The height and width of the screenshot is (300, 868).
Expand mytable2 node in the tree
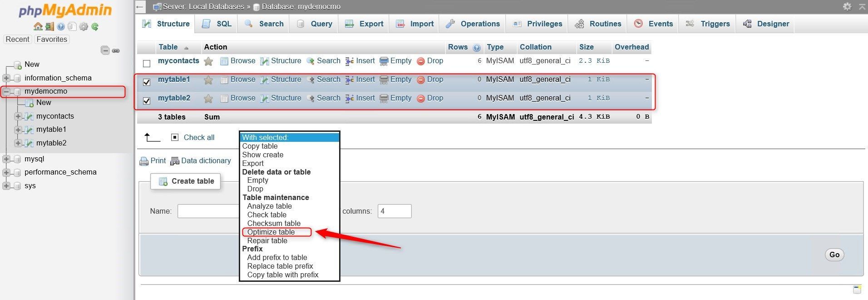(x=18, y=143)
